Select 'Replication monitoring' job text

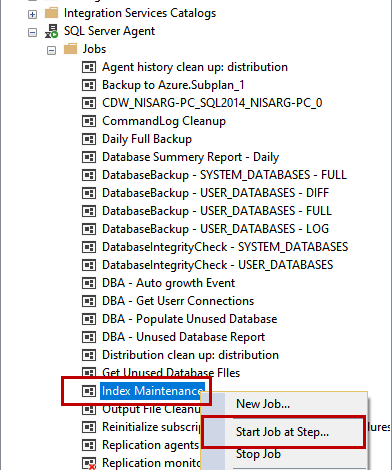151,463
